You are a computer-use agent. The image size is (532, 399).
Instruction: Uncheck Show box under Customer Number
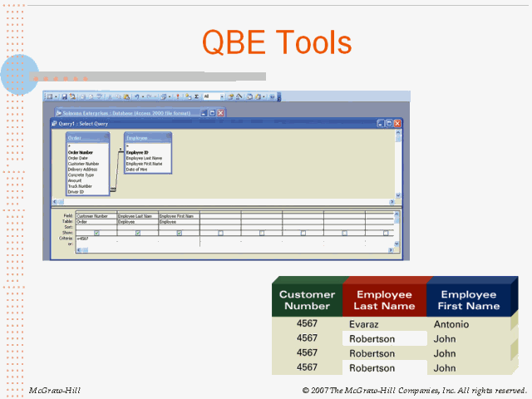(96, 234)
